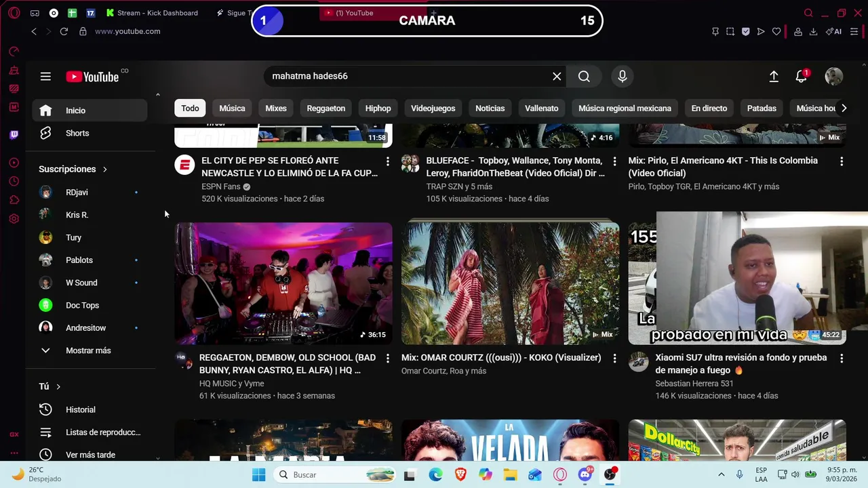Open options for Pirlo mix
Image resolution: width=868 pixels, height=488 pixels.
coord(842,161)
